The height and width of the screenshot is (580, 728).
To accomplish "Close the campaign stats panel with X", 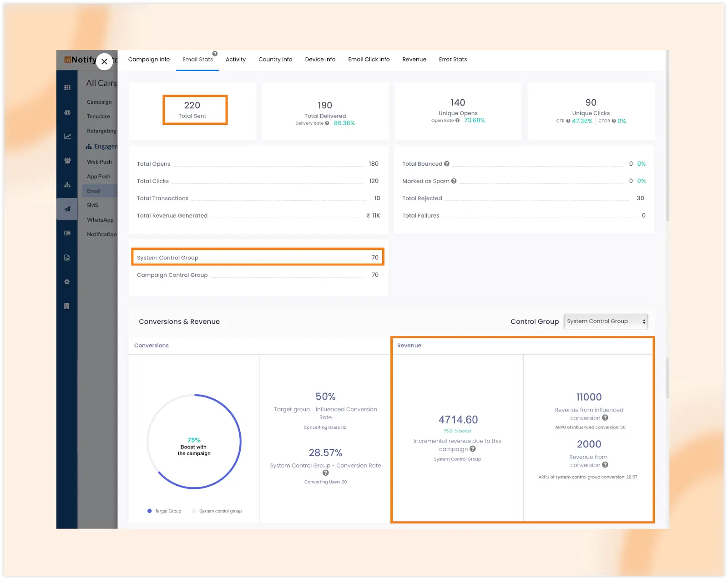I will 104,61.
